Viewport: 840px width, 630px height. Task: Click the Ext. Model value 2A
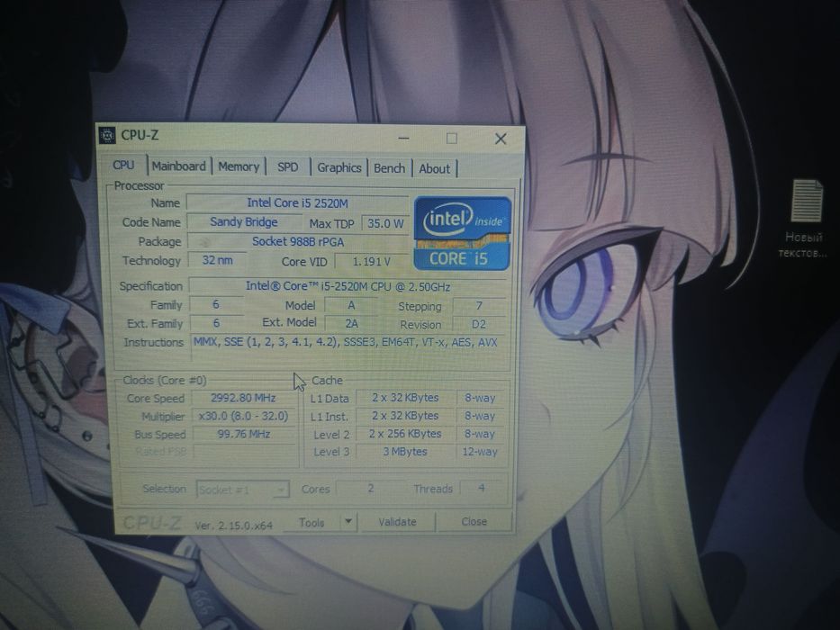351,323
